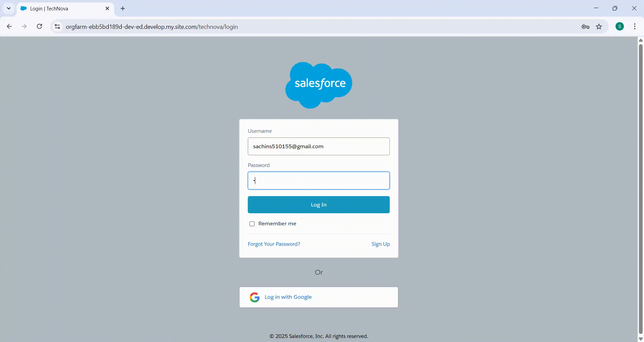Image resolution: width=644 pixels, height=342 pixels.
Task: Expand the tab search dropdown arrow
Action: (9, 8)
